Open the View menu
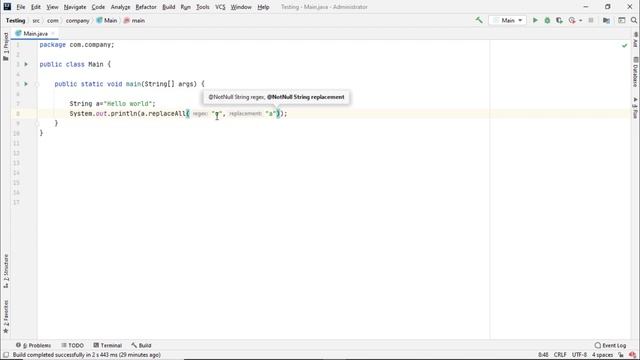Screen dimensions: 640x360 pyautogui.click(x=52, y=7)
